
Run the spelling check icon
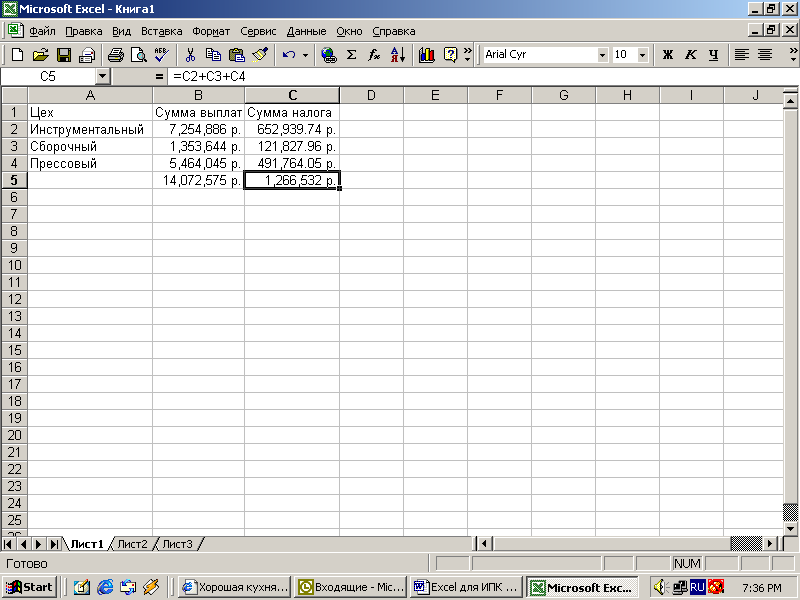(x=161, y=55)
